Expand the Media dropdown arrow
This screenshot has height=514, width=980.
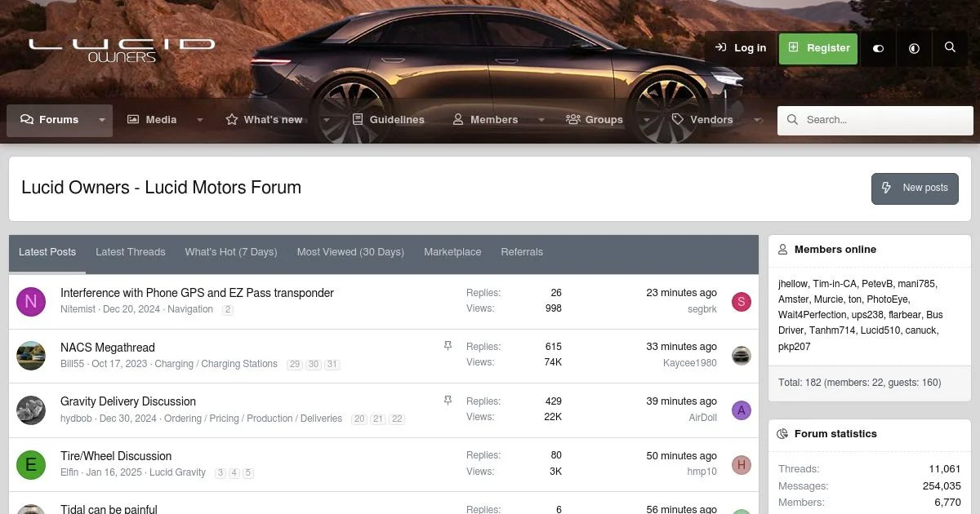(x=200, y=120)
